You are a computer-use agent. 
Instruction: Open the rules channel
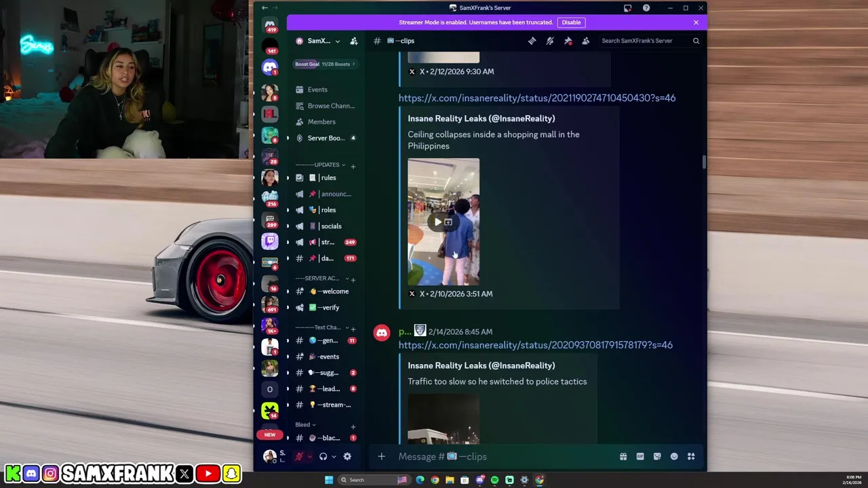tap(325, 178)
